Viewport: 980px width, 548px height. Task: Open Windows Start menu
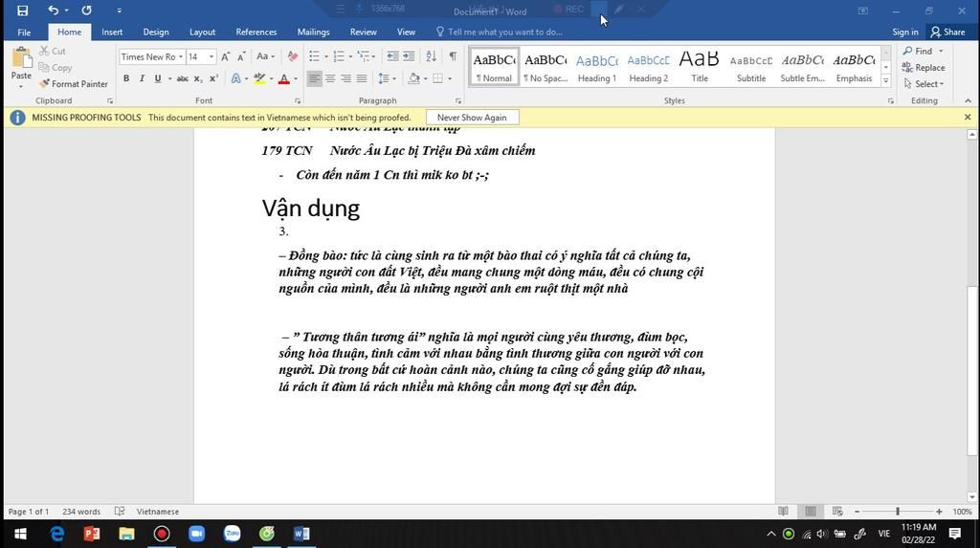tap(20, 534)
